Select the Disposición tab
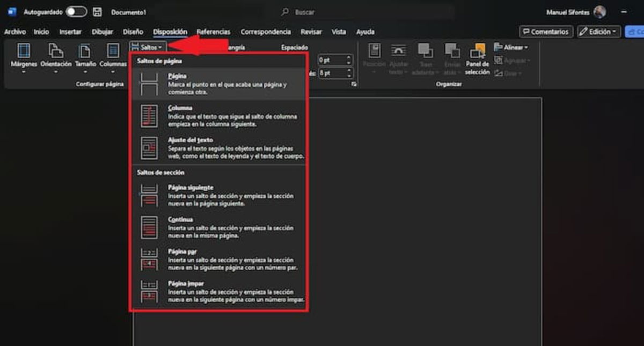This screenshot has height=346, width=644. click(170, 32)
